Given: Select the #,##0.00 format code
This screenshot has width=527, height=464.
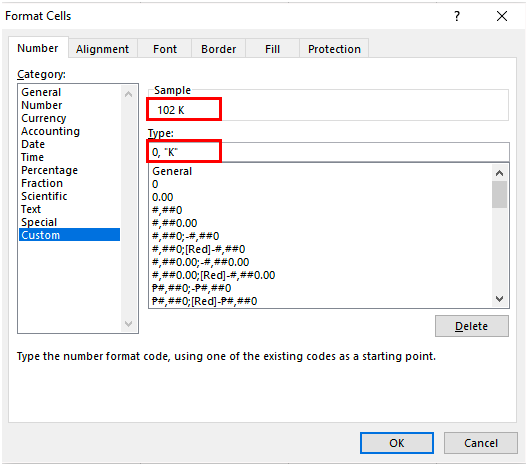Looking at the screenshot, I should point(174,223).
